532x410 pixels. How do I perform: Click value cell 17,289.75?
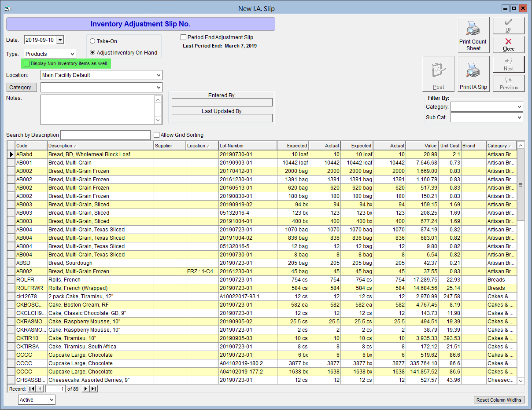[x=422, y=280]
